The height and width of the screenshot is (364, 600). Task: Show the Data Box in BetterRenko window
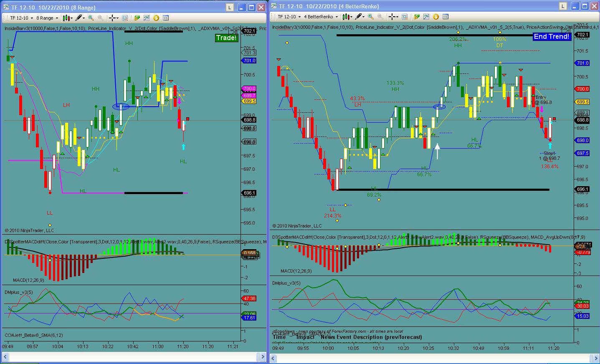[x=404, y=17]
